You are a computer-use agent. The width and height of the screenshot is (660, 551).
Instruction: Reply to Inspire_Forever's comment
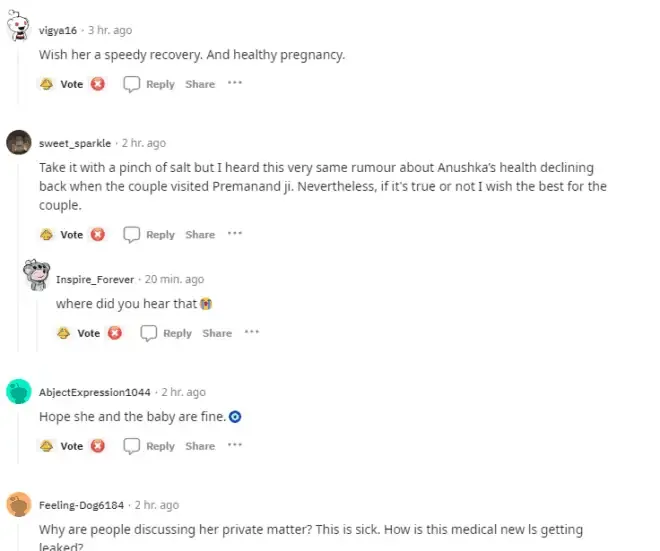click(x=166, y=333)
